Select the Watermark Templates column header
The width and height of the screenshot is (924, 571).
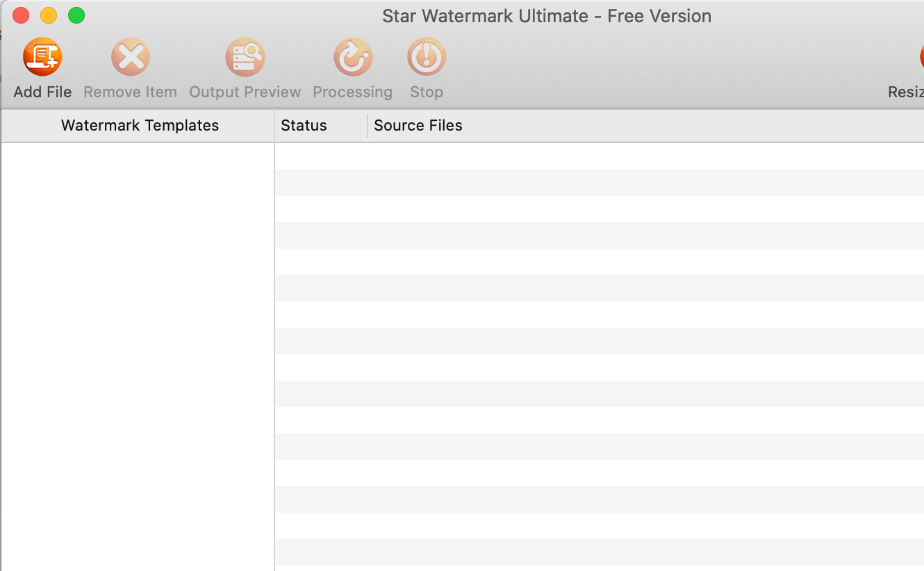coord(138,126)
